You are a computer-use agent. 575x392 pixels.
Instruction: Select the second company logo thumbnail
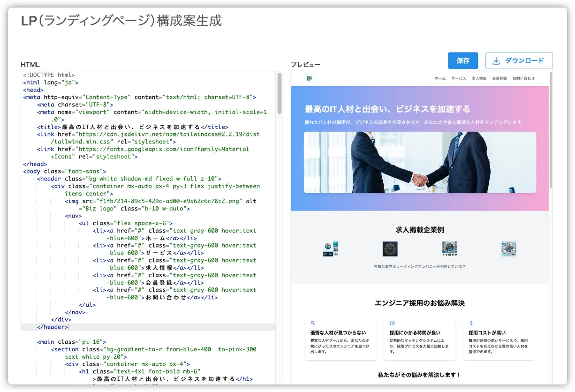click(390, 249)
